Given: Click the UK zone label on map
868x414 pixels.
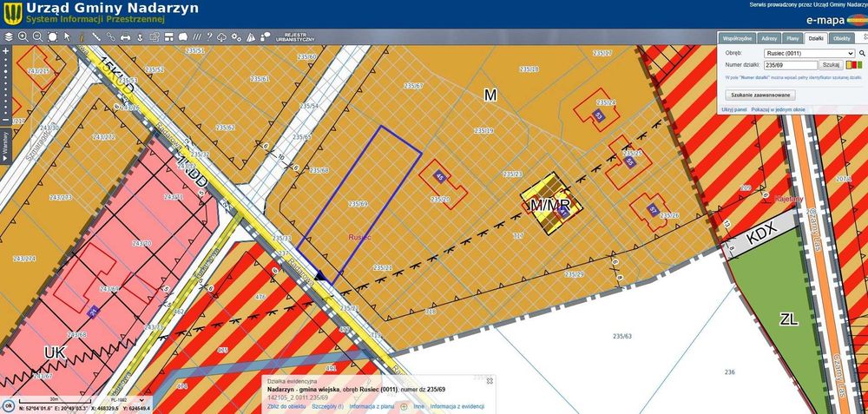Looking at the screenshot, I should pyautogui.click(x=55, y=352).
